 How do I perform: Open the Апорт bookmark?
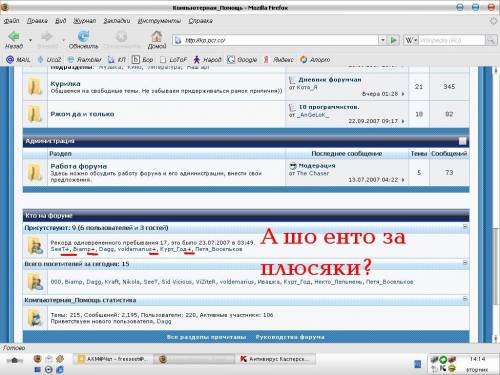click(x=315, y=60)
